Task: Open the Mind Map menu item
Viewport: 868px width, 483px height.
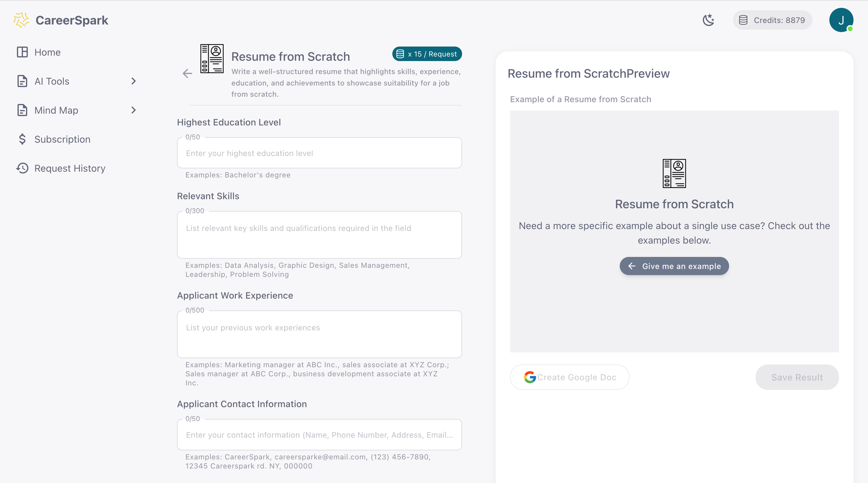Action: 56,110
